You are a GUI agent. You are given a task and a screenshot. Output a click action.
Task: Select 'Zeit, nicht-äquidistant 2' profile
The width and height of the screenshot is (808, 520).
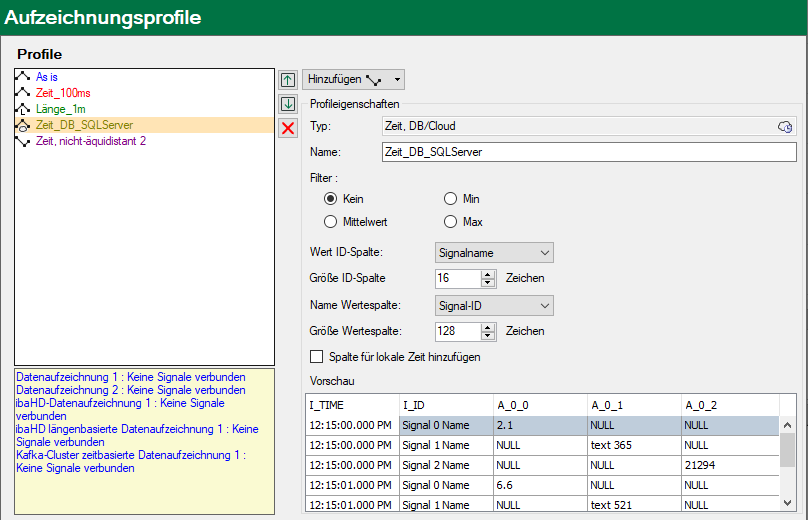click(x=90, y=141)
